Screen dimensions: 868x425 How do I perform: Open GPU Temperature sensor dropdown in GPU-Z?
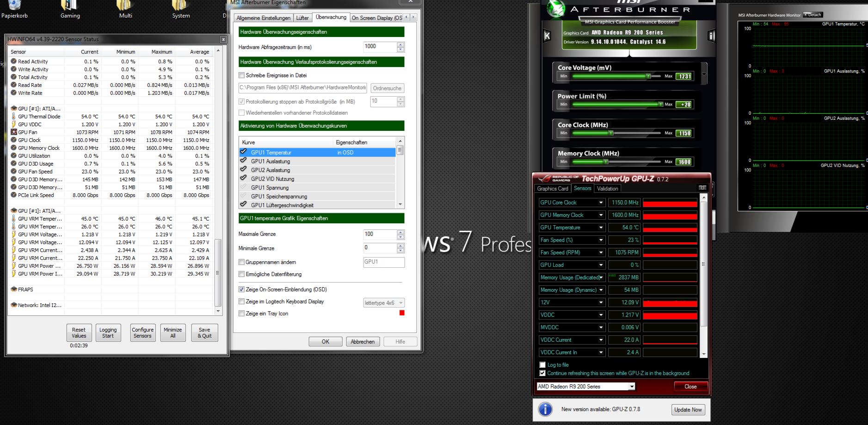[601, 228]
